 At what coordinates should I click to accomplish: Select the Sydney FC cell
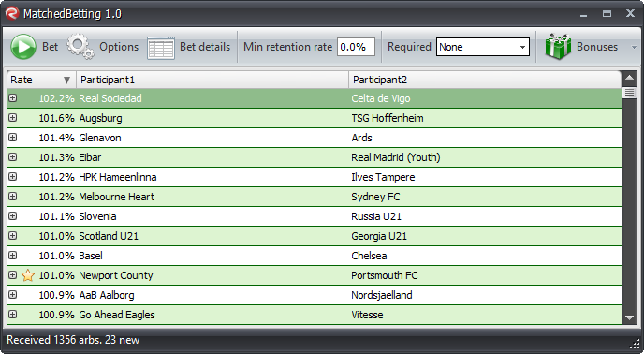tap(485, 197)
